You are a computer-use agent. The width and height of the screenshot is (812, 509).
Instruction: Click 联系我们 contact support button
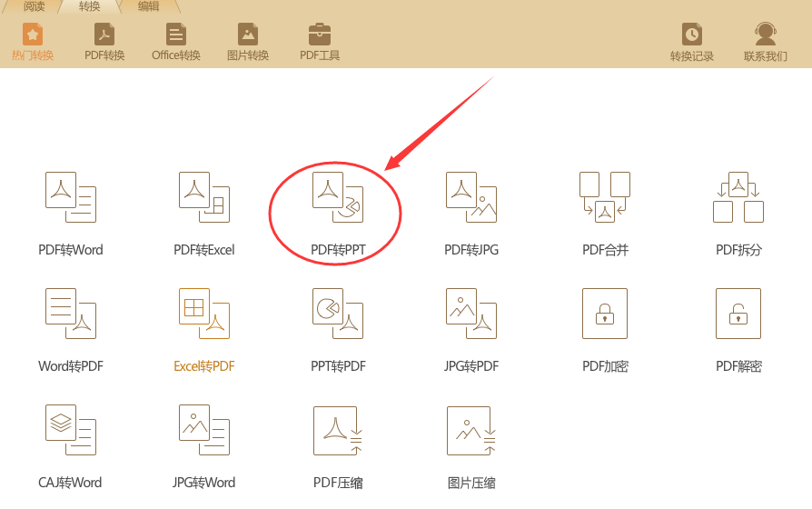click(x=766, y=42)
